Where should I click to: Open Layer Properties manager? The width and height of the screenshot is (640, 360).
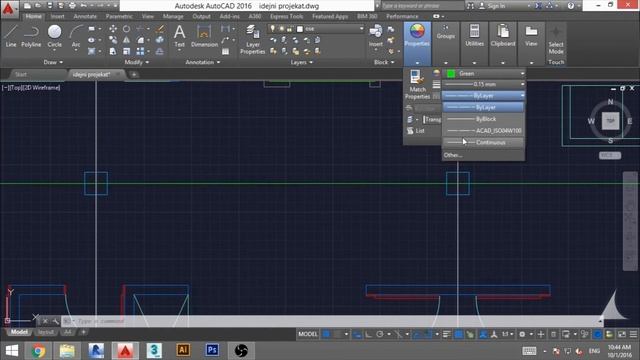(x=253, y=39)
